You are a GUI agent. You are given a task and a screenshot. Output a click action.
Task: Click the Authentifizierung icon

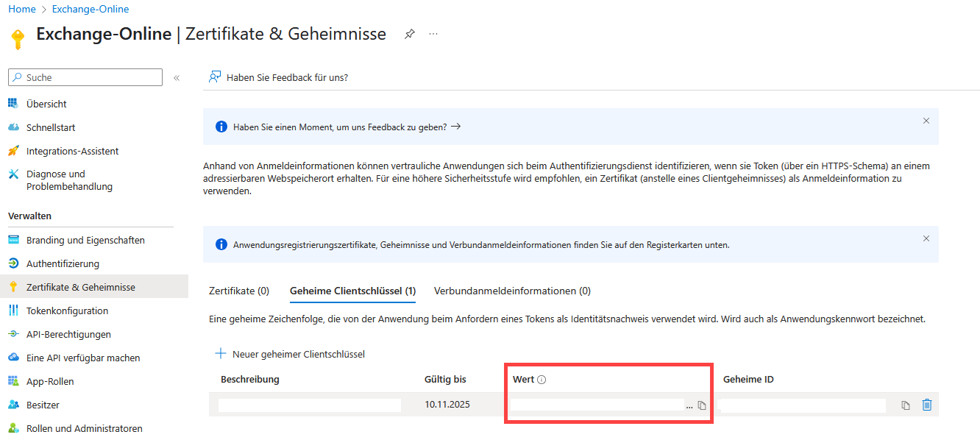pyautogui.click(x=13, y=263)
